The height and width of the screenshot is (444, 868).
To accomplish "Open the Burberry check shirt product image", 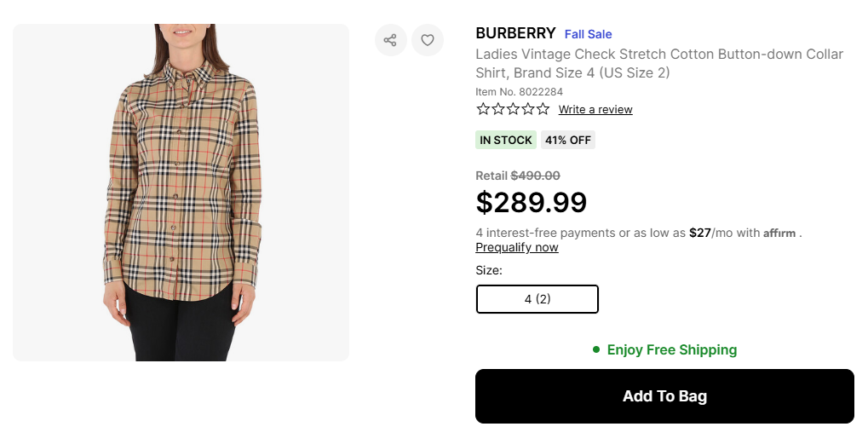I will 181,193.
